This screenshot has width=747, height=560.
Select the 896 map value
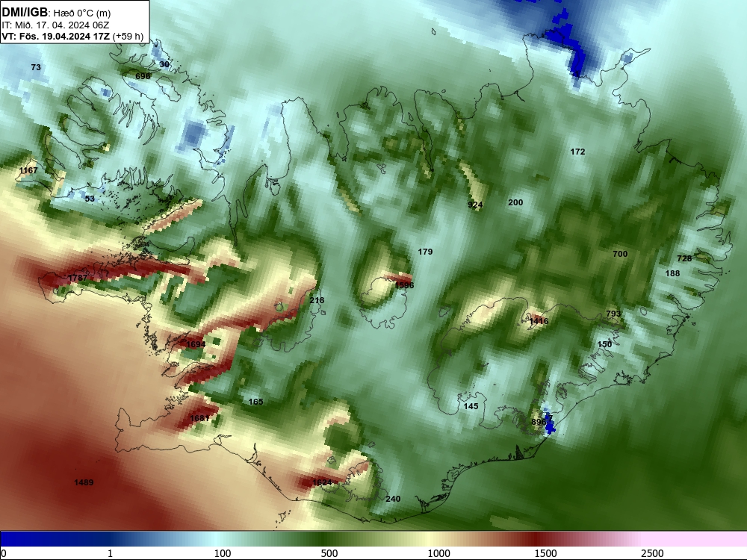pyautogui.click(x=539, y=422)
